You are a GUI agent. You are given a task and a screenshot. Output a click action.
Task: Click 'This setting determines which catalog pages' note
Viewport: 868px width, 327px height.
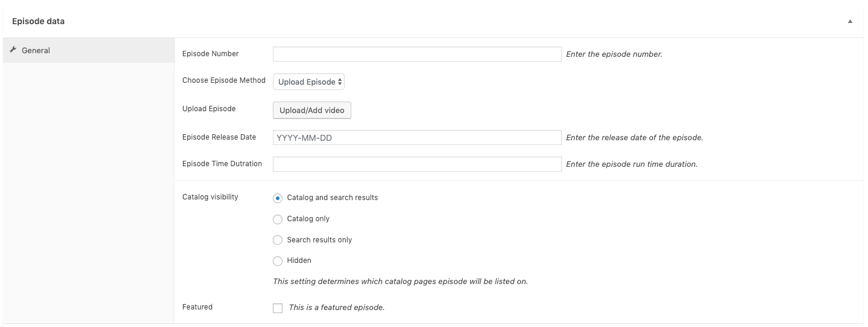pos(401,282)
